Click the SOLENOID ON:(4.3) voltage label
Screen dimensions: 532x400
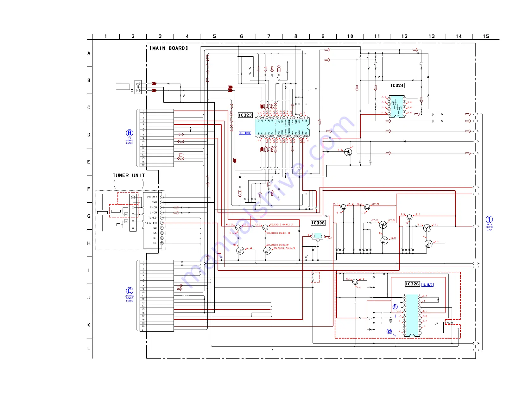pos(284,248)
